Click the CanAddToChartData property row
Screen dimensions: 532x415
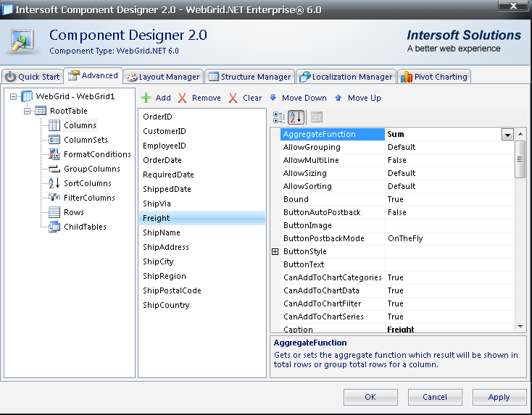tap(397, 290)
